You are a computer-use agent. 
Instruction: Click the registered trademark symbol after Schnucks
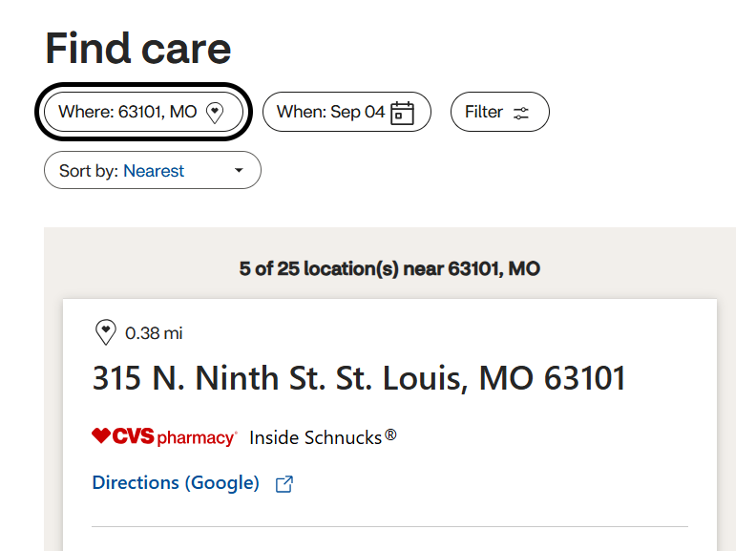click(x=390, y=435)
